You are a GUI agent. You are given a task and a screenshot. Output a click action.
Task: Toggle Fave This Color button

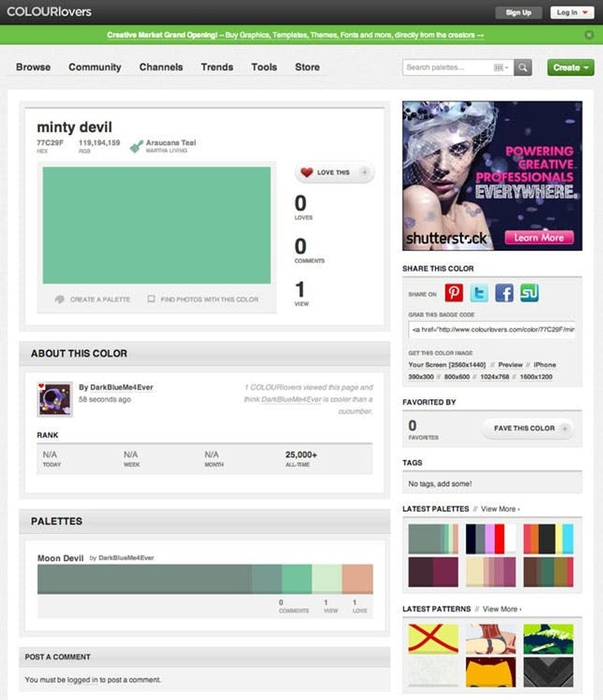point(527,428)
